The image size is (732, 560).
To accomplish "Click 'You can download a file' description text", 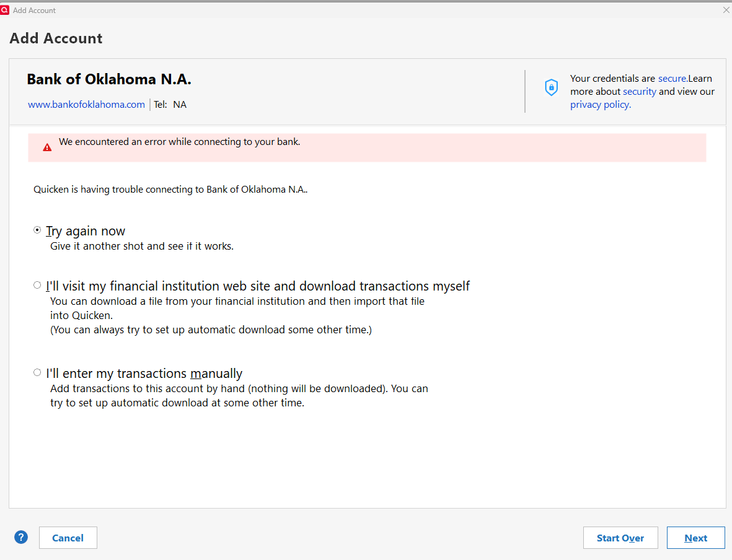I will 237,315.
